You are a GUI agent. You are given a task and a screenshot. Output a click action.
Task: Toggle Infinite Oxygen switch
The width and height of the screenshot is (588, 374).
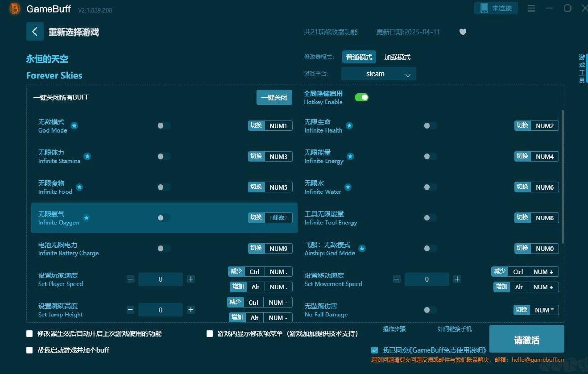164,218
